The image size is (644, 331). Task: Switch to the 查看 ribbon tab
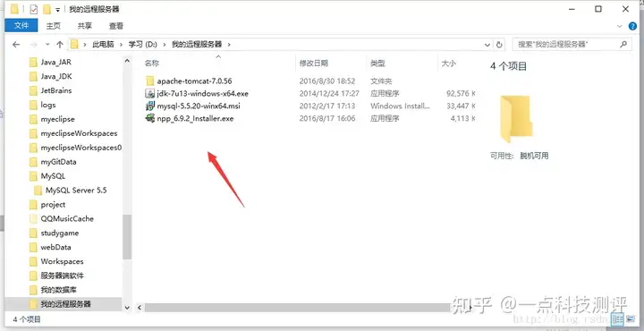pos(116,26)
